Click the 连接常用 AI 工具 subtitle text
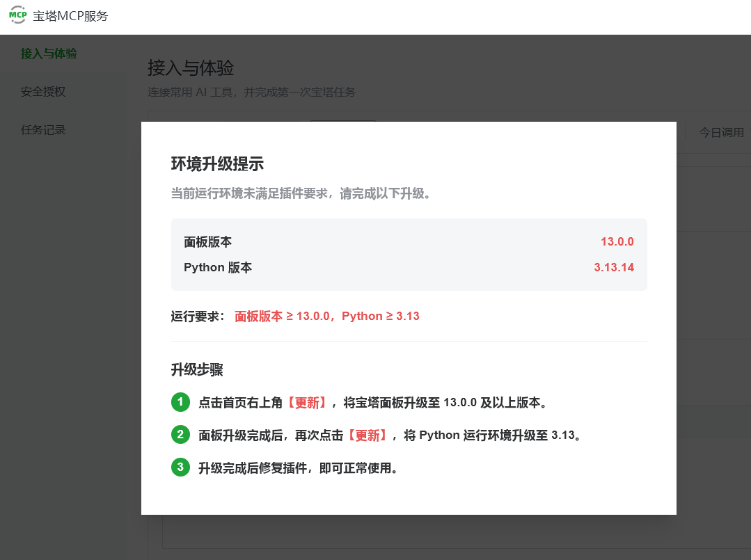Viewport: 751px width, 560px height. pos(251,92)
